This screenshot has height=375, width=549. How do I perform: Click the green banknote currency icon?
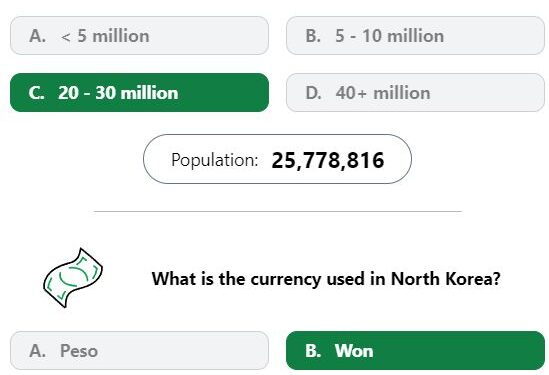coord(73,278)
